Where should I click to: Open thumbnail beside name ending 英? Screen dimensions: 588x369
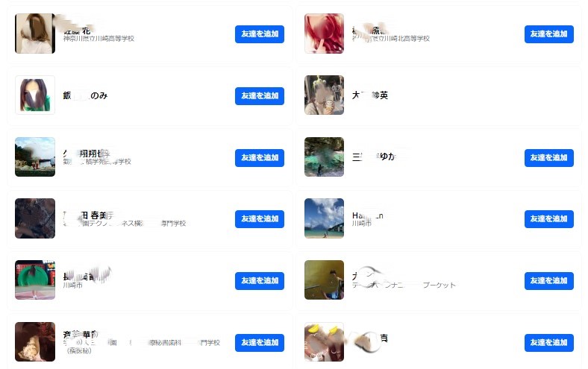pos(324,95)
